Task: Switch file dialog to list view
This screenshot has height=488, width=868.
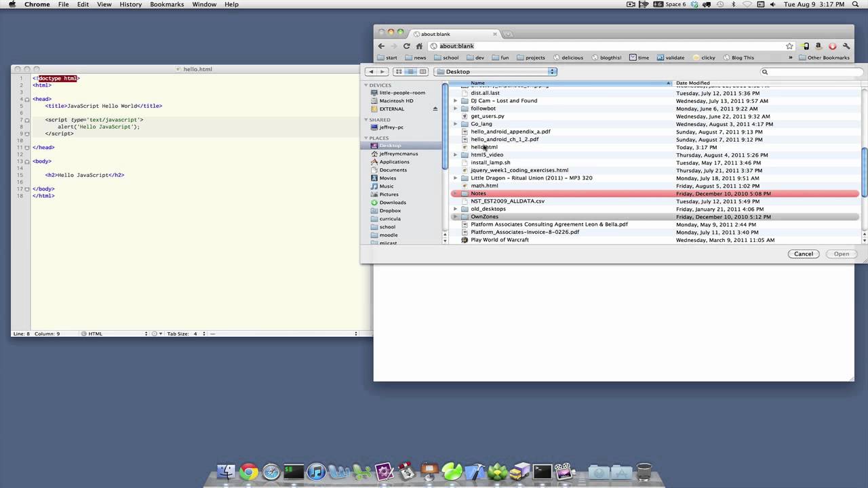Action: [x=411, y=72]
